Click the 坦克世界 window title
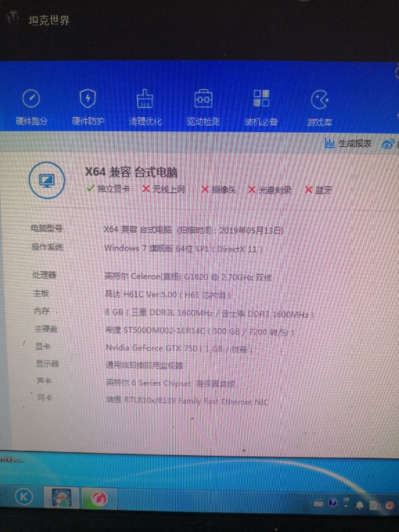The height and width of the screenshot is (532, 399). (49, 20)
